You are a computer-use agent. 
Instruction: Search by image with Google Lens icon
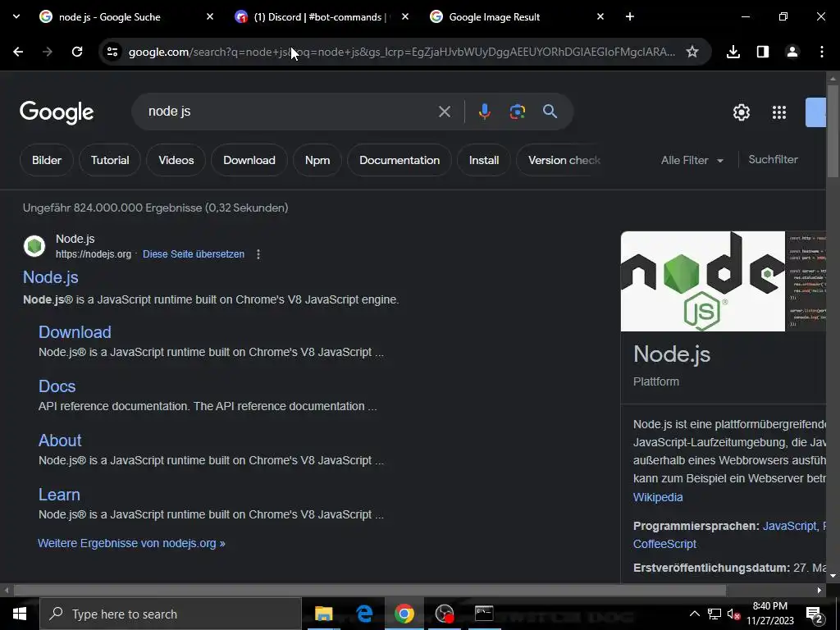point(517,112)
